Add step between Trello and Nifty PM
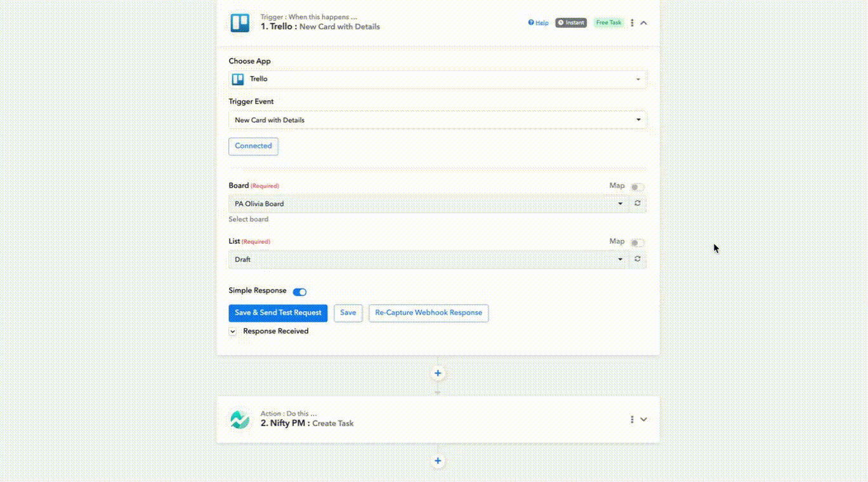 [438, 373]
